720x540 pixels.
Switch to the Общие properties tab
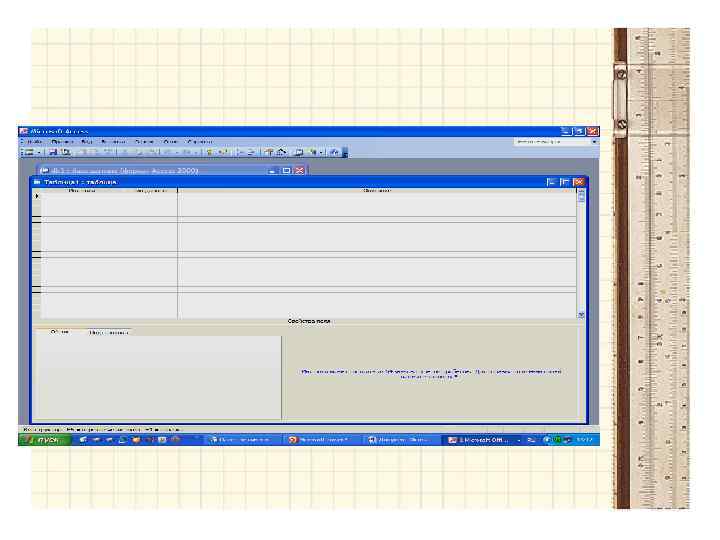pyautogui.click(x=60, y=332)
